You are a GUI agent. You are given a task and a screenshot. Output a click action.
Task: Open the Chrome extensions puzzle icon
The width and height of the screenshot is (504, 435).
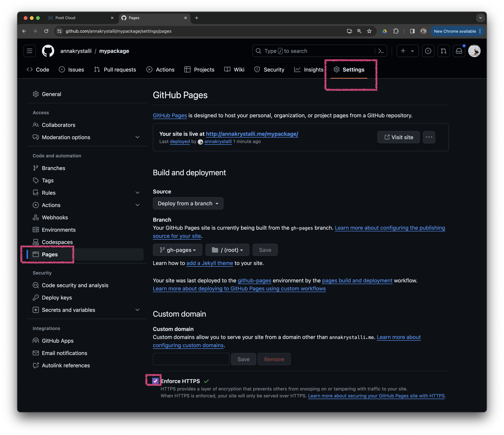(396, 31)
